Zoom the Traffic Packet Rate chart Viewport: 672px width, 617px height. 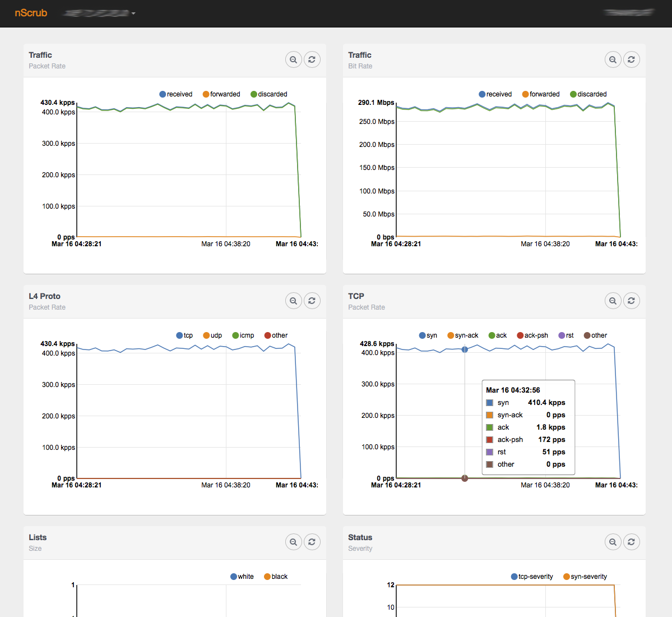coord(294,59)
